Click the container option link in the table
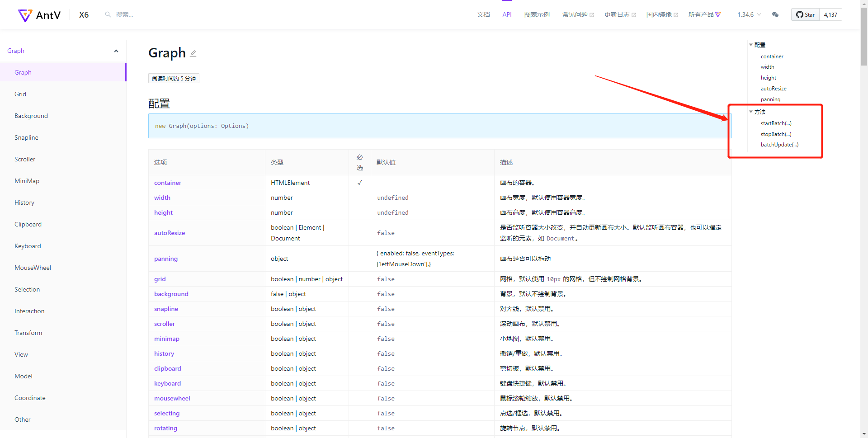868x438 pixels. point(168,183)
